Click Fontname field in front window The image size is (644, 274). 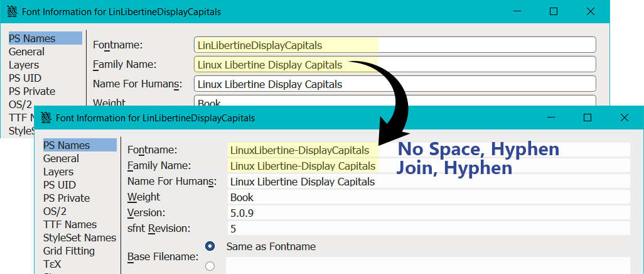coord(429,150)
